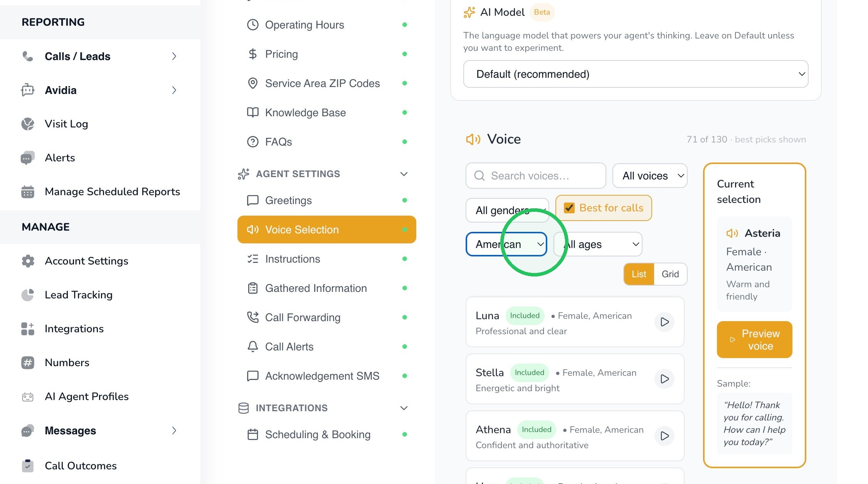
Task: Click the Avidia robot icon
Action: [28, 90]
